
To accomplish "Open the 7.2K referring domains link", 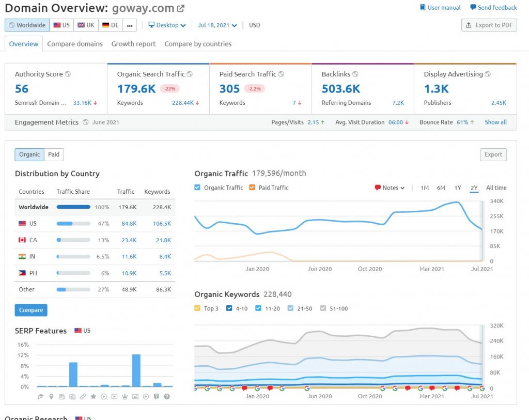I will [x=398, y=103].
